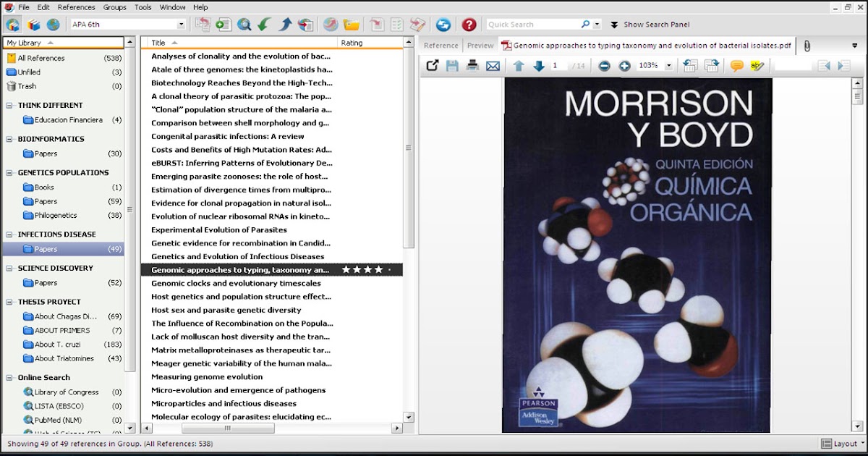This screenshot has height=456, width=868.
Task: Find previous match in PDF icon
Action: (823, 65)
